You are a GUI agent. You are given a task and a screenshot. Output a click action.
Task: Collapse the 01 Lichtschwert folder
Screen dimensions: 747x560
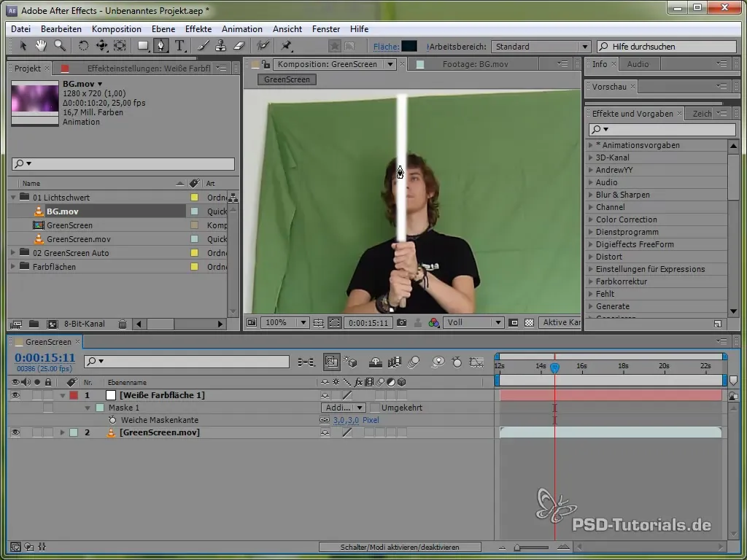(x=13, y=197)
